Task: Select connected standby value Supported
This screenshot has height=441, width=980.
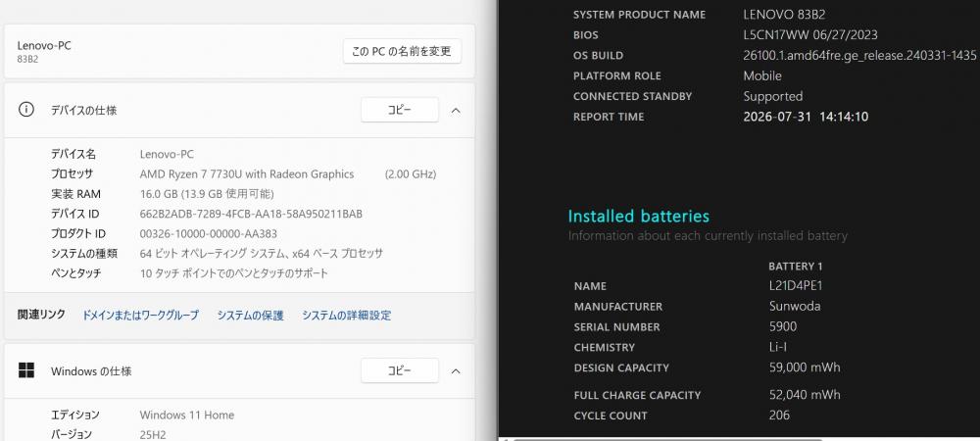Action: tap(773, 97)
